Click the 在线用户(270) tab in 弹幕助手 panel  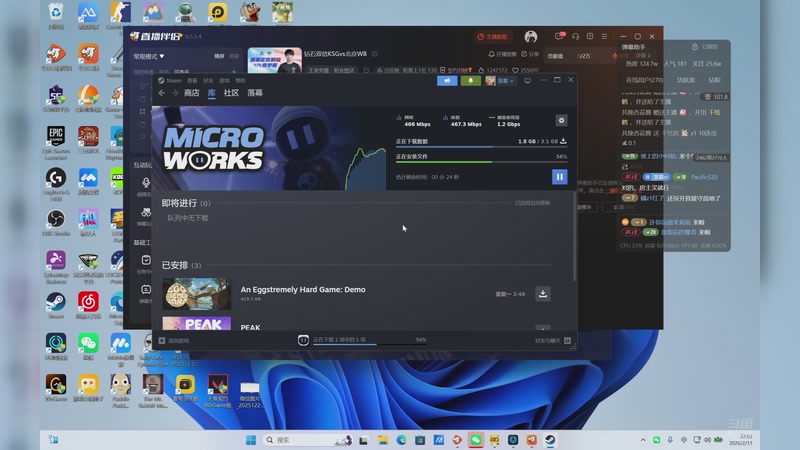644,80
